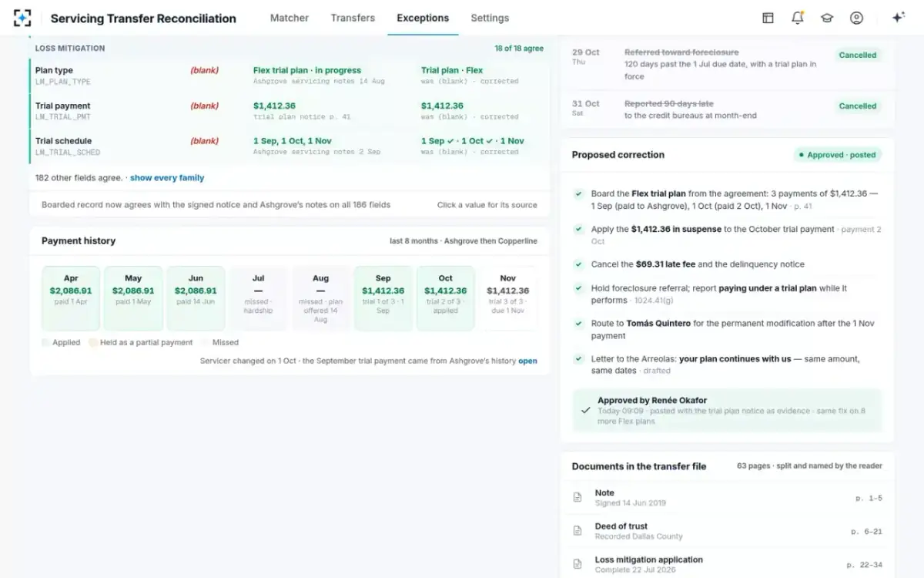Click the Loss mitigation application document row
The height and width of the screenshot is (578, 924).
727,564
